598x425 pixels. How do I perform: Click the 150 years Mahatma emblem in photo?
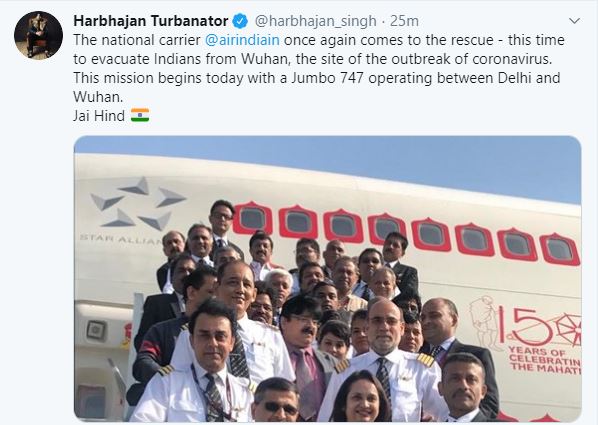524,334
